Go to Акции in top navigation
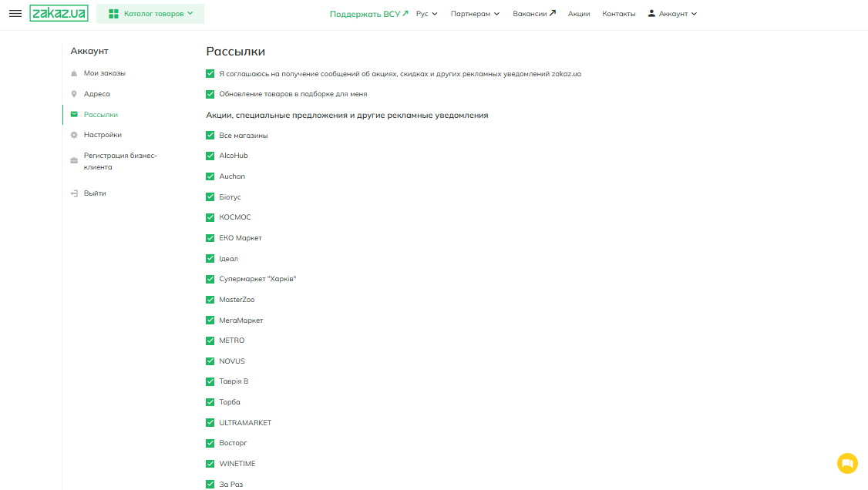Image resolution: width=868 pixels, height=490 pixels. [x=579, y=14]
